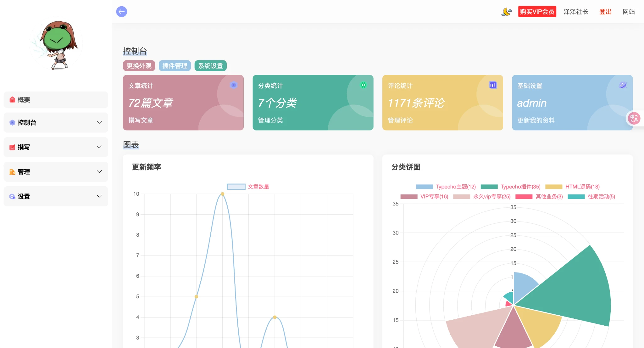
Task: Click the 登出 logout link
Action: (x=605, y=12)
